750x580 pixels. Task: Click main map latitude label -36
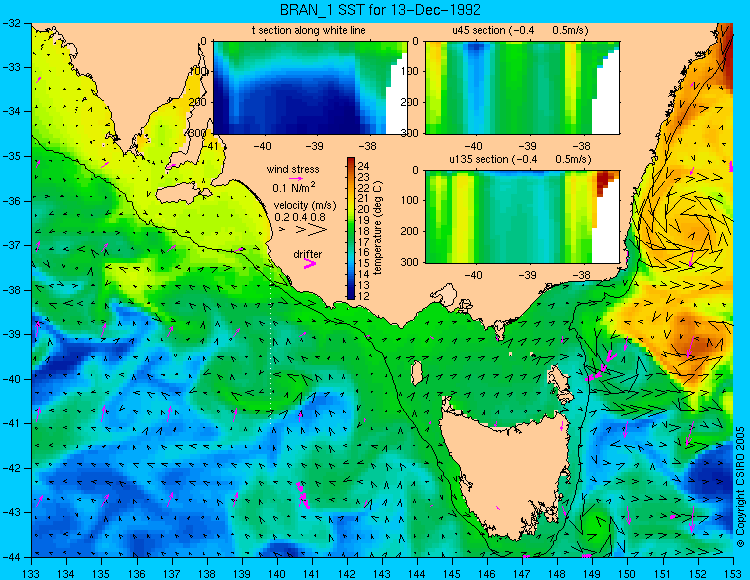click(11, 201)
